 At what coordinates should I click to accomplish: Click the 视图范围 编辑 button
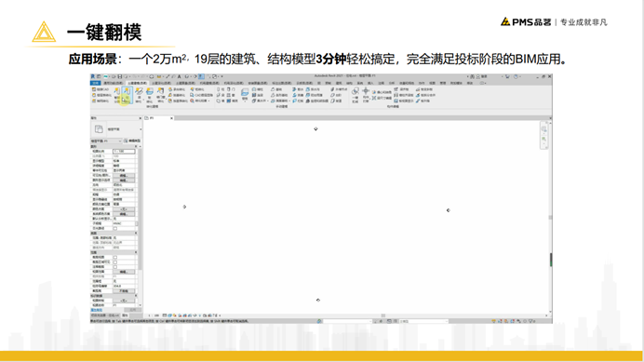124,272
